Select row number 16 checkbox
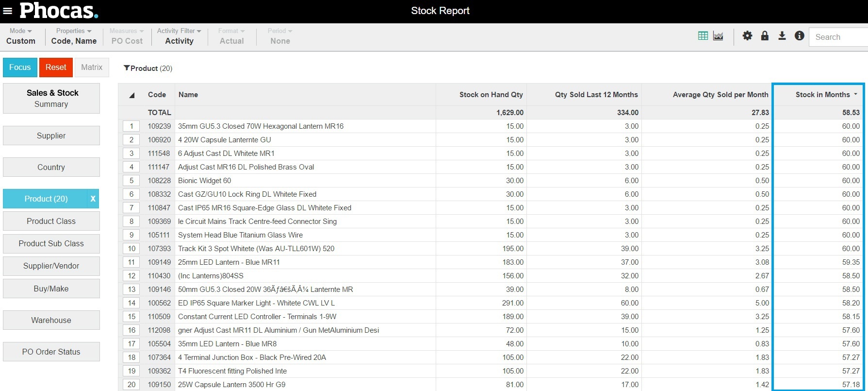This screenshot has width=868, height=391. (x=131, y=330)
